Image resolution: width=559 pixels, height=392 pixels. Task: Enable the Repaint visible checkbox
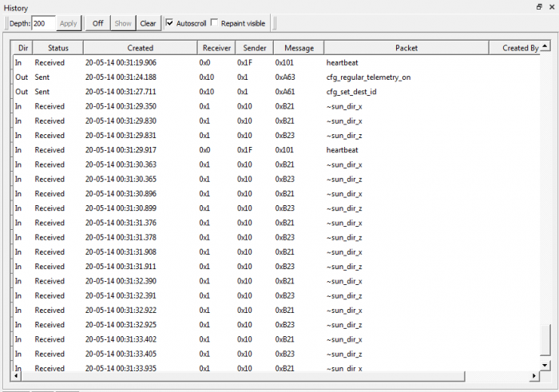click(x=214, y=23)
